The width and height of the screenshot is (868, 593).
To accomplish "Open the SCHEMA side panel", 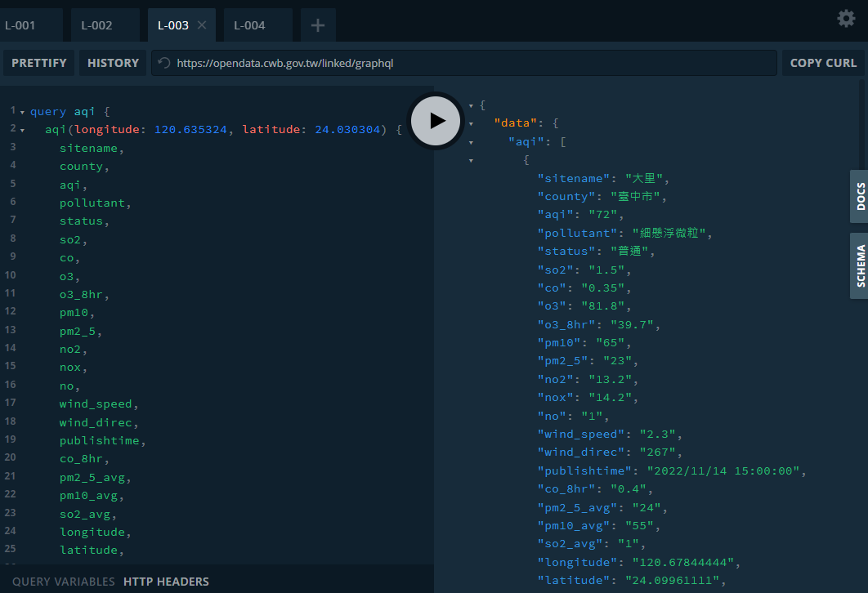I will point(860,265).
